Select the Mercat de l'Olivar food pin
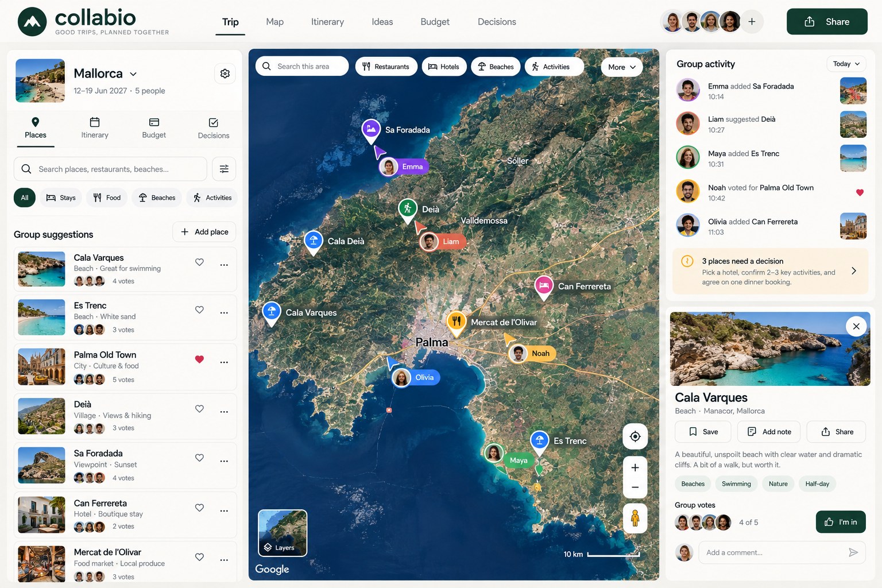 [456, 323]
